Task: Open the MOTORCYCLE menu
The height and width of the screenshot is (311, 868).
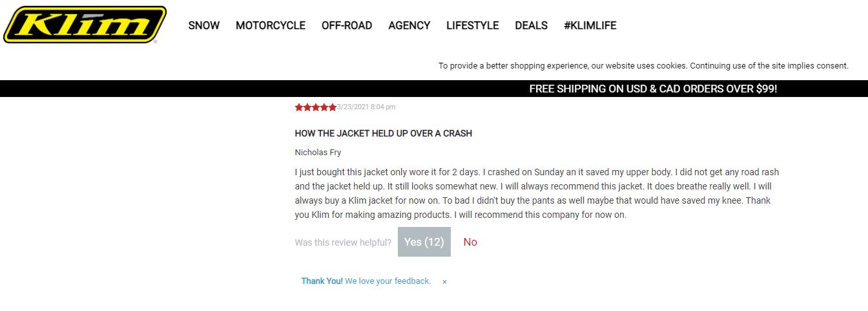Action: click(271, 26)
